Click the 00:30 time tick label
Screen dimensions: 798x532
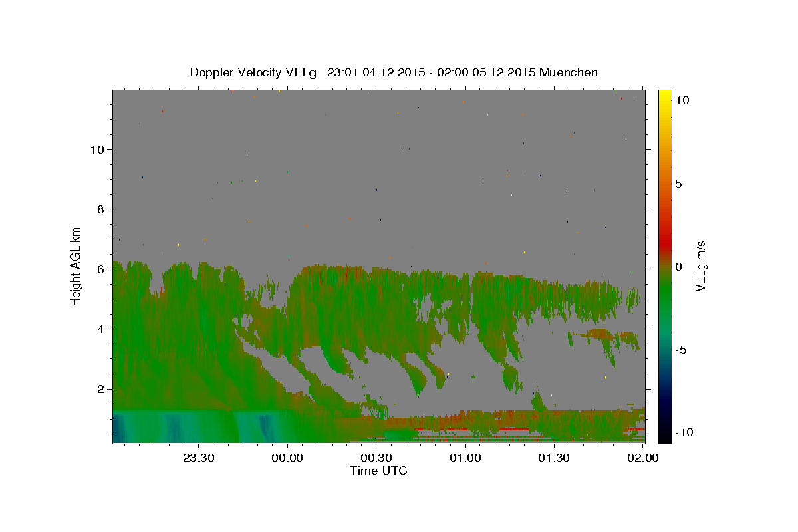376,458
